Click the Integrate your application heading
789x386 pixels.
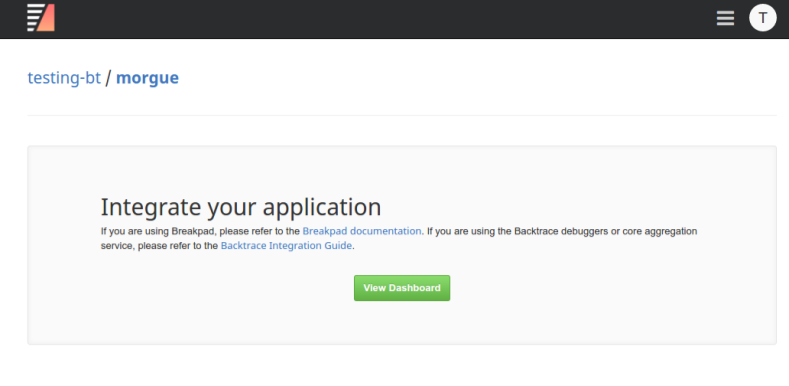tap(241, 207)
